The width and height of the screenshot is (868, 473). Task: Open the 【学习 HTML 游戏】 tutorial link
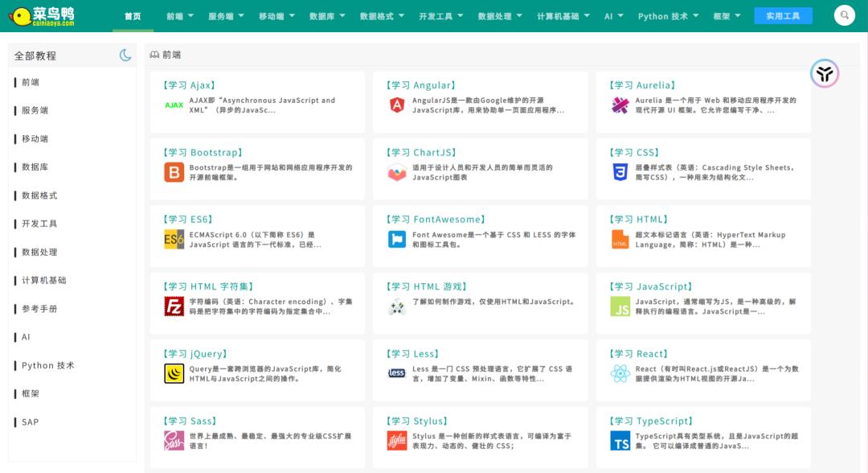427,286
